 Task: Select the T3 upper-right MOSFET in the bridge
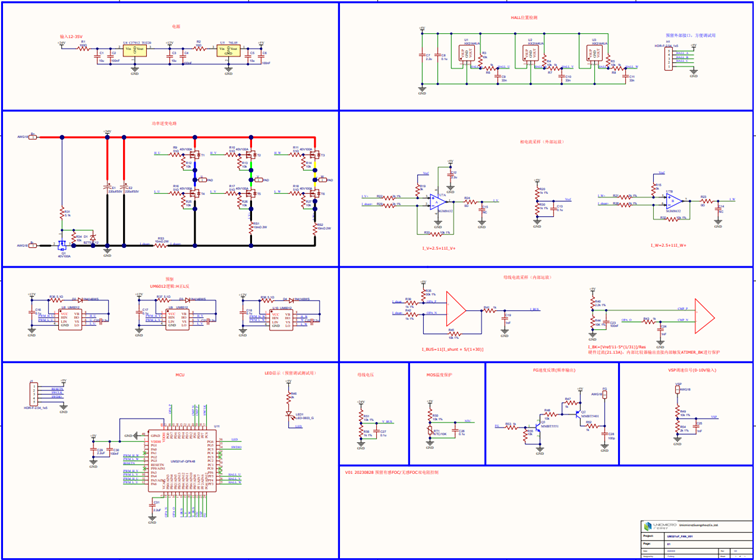315,155
